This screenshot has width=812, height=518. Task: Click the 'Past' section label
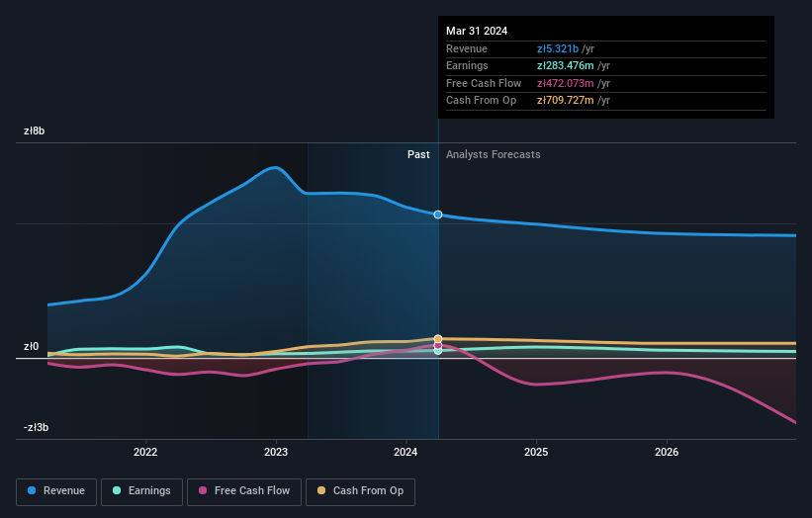point(418,154)
